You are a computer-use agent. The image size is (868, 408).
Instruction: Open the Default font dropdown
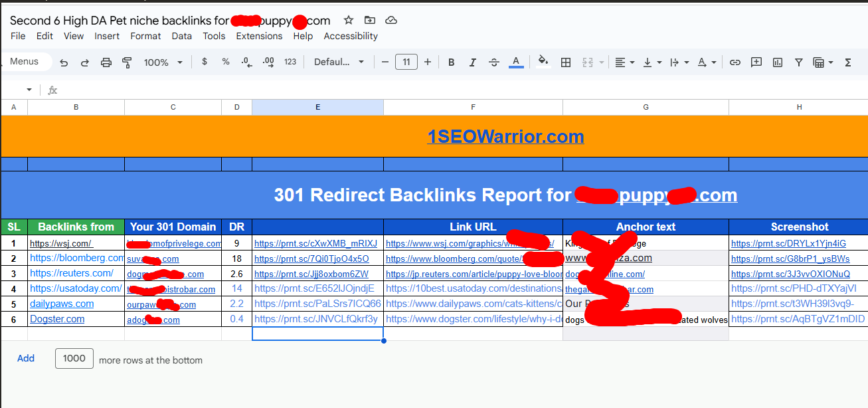point(339,62)
